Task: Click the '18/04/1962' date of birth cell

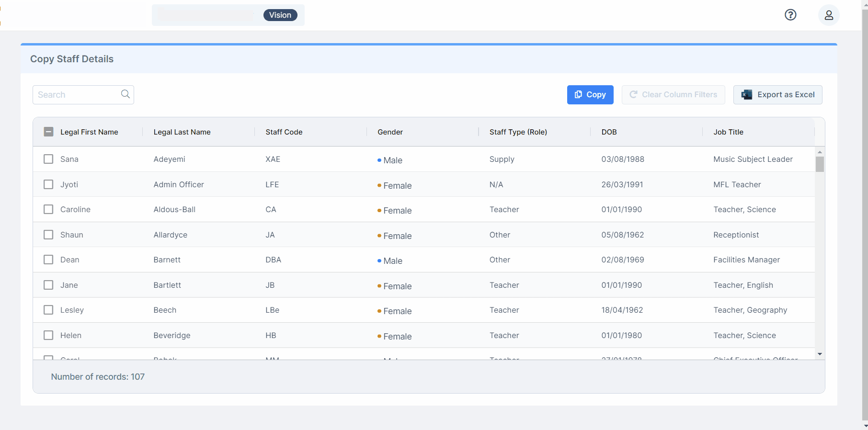Action: coord(622,310)
